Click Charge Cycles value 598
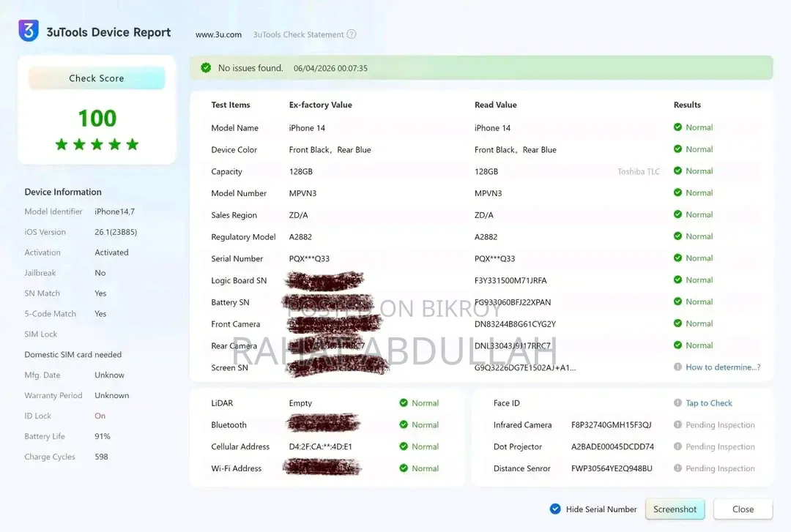 101,457
